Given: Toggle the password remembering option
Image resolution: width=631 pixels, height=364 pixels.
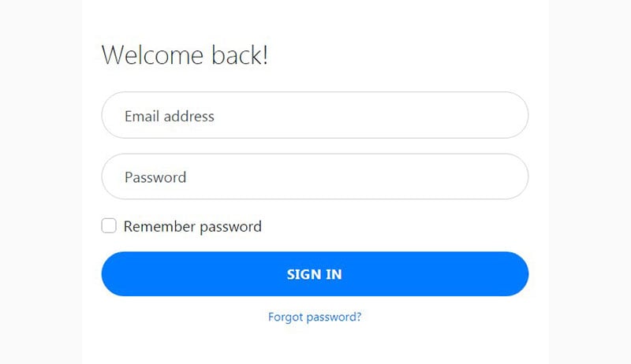Looking at the screenshot, I should pos(109,226).
